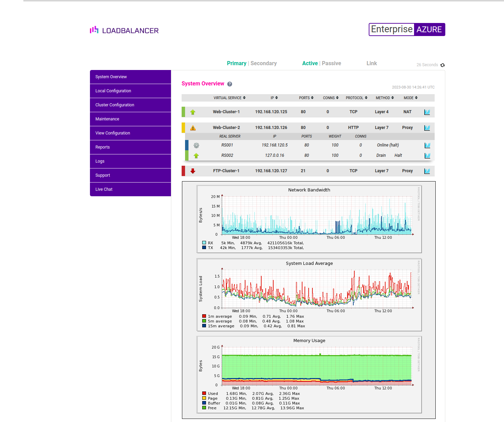The image size is (504, 422).
Task: Click the LOADBALANCER logo
Action: point(124,30)
